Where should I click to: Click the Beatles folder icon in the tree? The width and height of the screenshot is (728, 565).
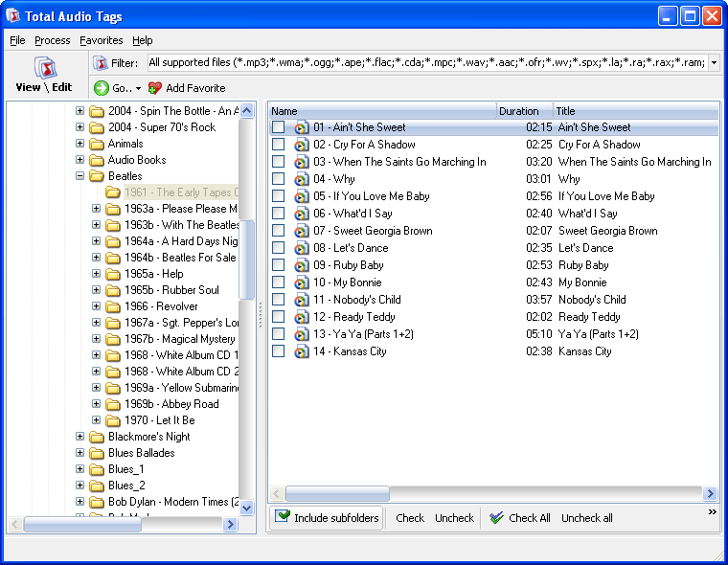coord(97,176)
